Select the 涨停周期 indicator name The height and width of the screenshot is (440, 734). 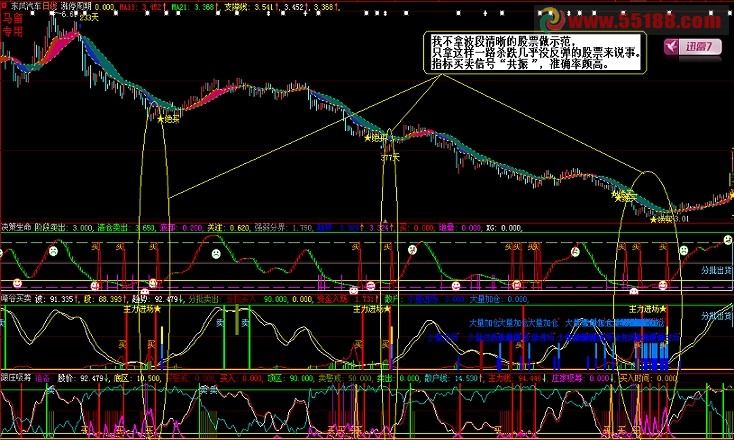tap(77, 7)
